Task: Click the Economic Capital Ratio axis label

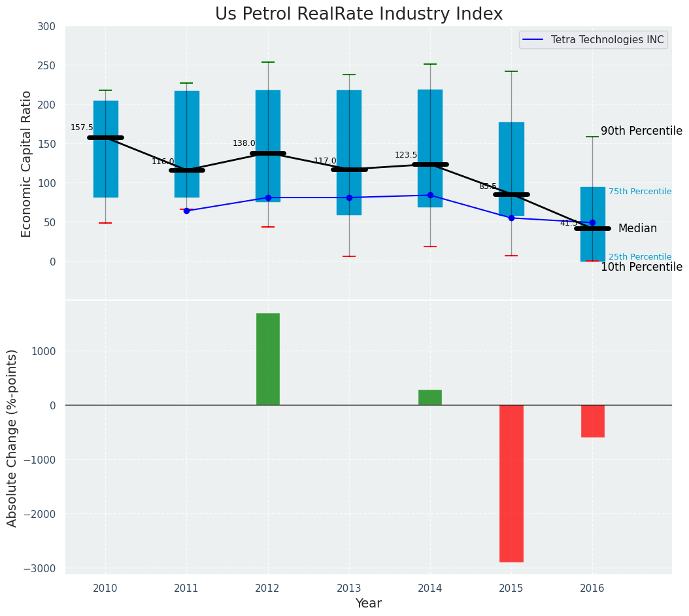Action: pyautogui.click(x=27, y=163)
